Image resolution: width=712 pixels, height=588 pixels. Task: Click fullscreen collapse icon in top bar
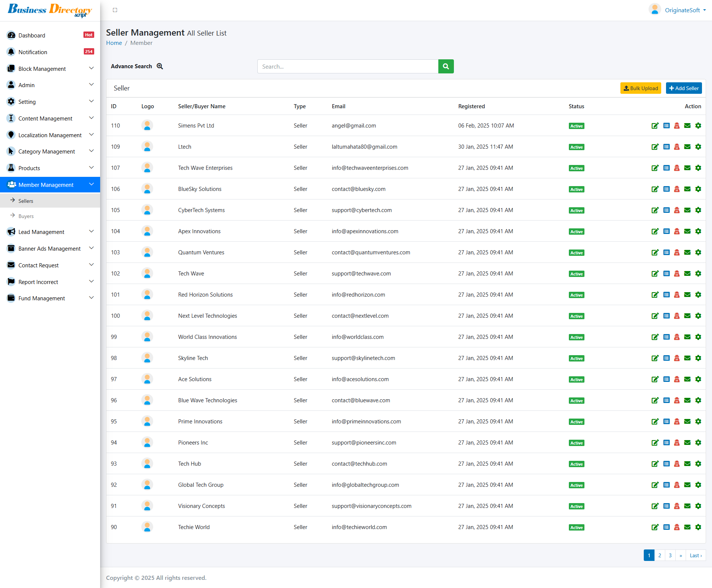point(115,10)
